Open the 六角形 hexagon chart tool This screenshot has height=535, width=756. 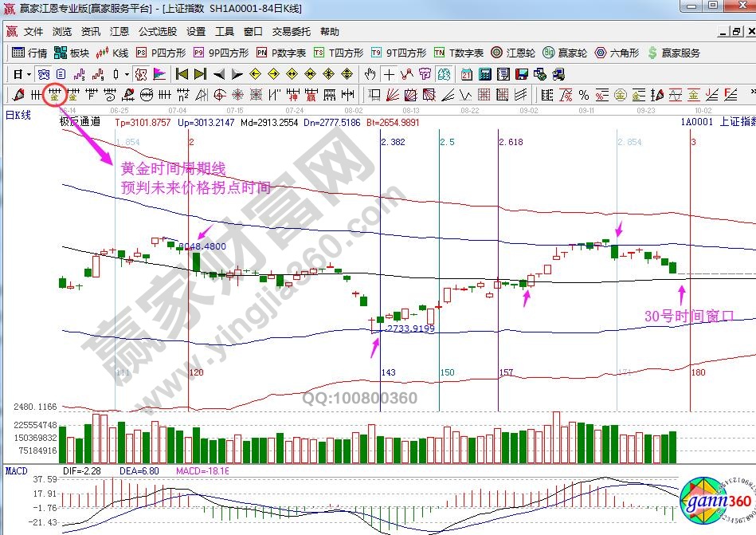pyautogui.click(x=616, y=53)
